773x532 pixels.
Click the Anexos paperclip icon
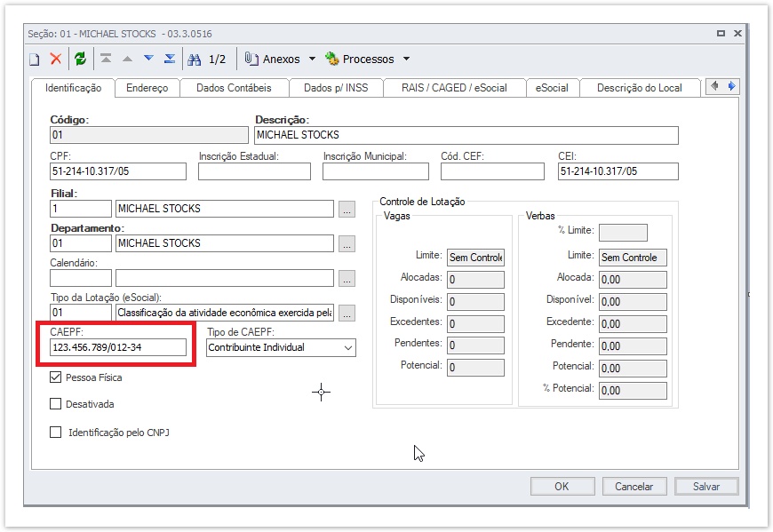tap(251, 59)
